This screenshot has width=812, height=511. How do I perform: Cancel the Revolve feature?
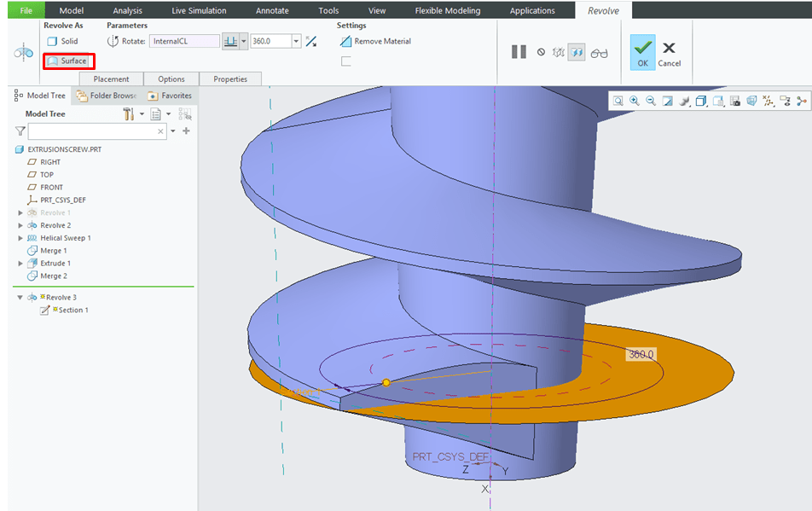tap(670, 52)
